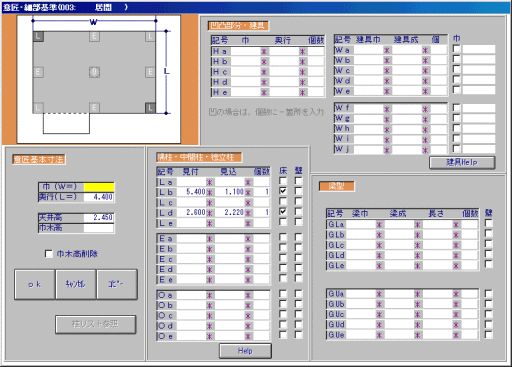Viewport: 512px width, 367px height.
Task: Click the ｷｬﾝｾﾙ cancel button
Action: [x=76, y=284]
